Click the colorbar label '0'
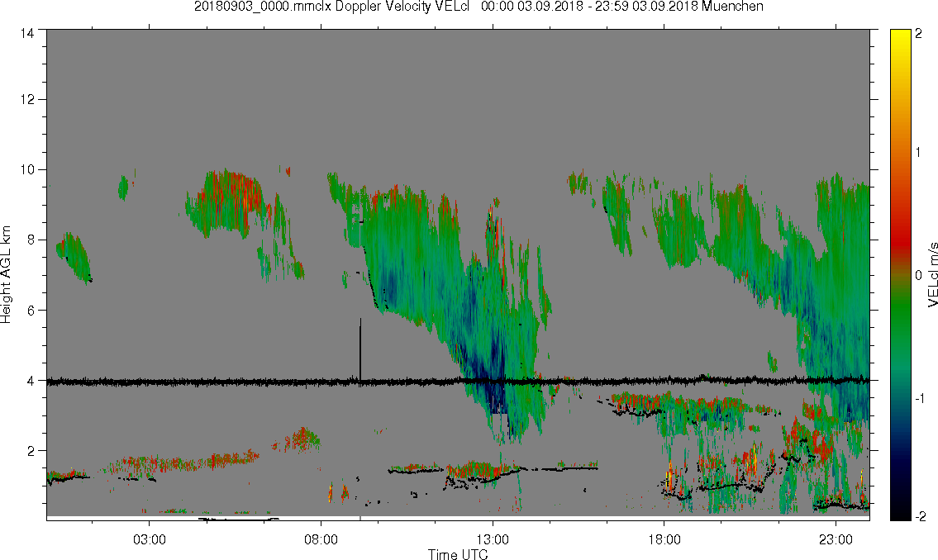The height and width of the screenshot is (560, 938). tap(919, 276)
